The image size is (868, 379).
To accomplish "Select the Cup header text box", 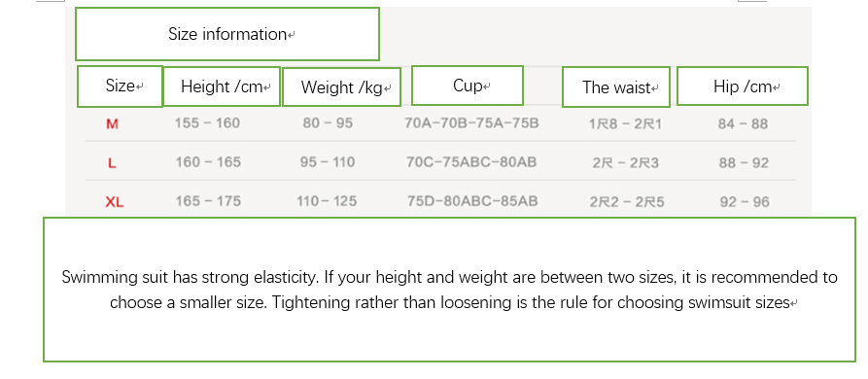I will 468,86.
